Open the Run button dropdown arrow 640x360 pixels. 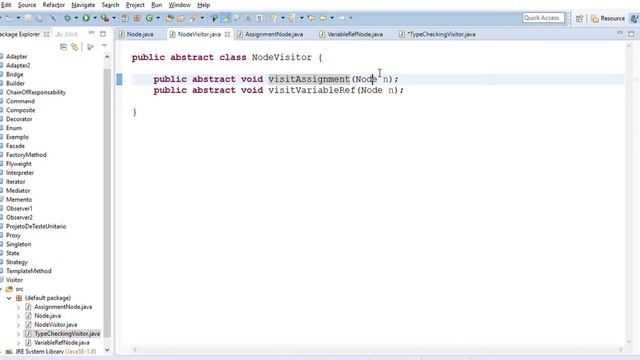[95, 18]
